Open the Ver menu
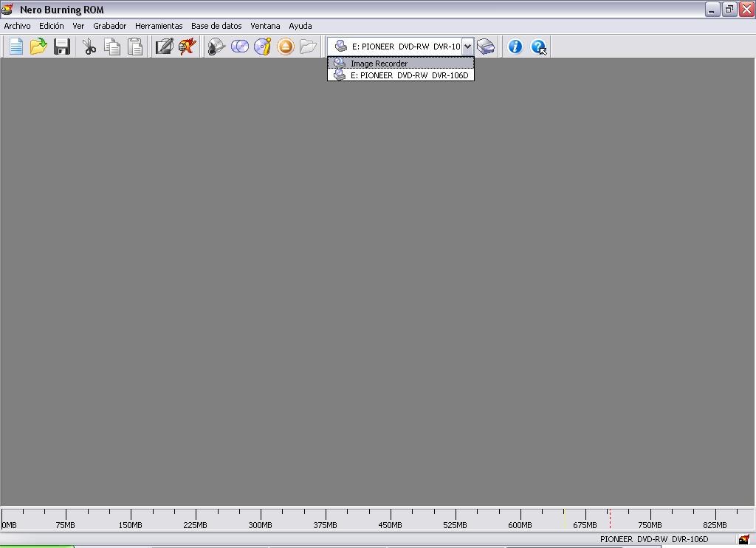Viewport: 756px width, 548px height. pyautogui.click(x=78, y=26)
